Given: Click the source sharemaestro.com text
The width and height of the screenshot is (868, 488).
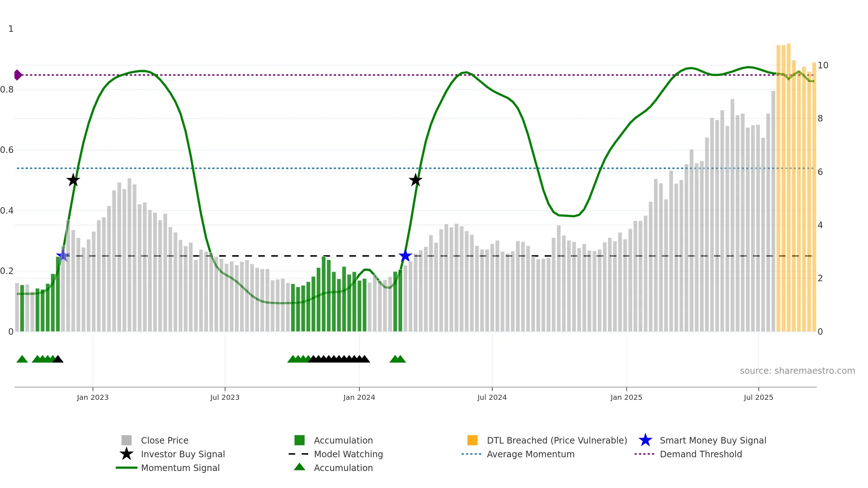Looking at the screenshot, I should pyautogui.click(x=797, y=371).
